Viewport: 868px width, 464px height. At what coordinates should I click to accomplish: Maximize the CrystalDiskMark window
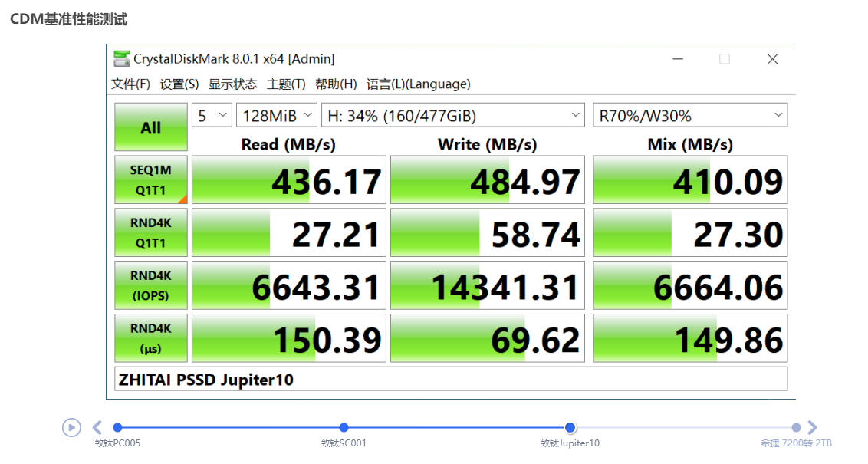(x=725, y=59)
